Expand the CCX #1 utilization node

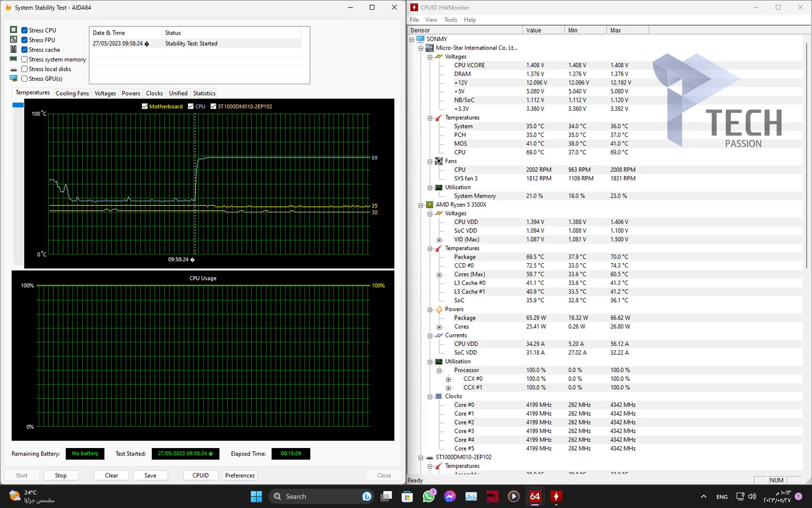coord(448,388)
